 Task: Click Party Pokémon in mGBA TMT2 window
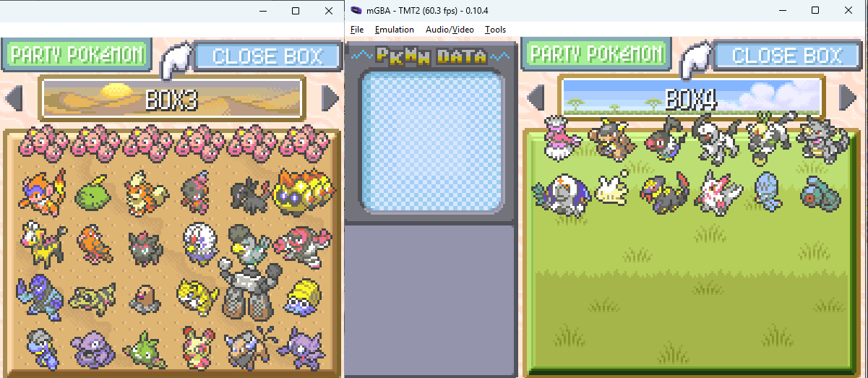(596, 53)
